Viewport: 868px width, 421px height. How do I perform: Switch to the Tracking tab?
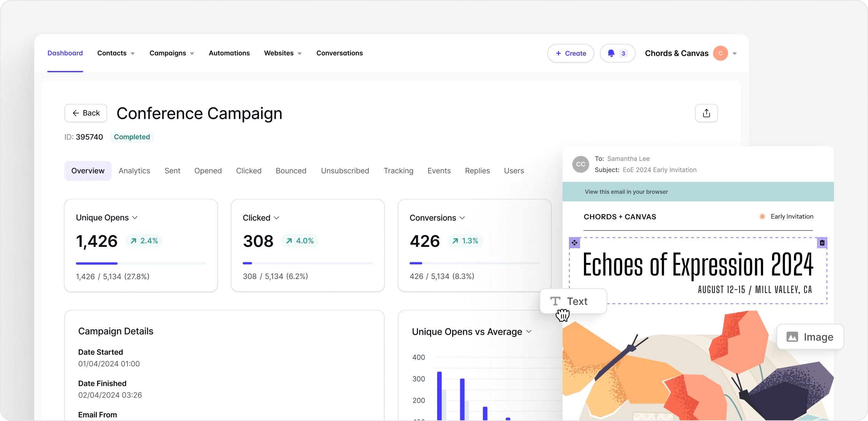[x=398, y=171]
